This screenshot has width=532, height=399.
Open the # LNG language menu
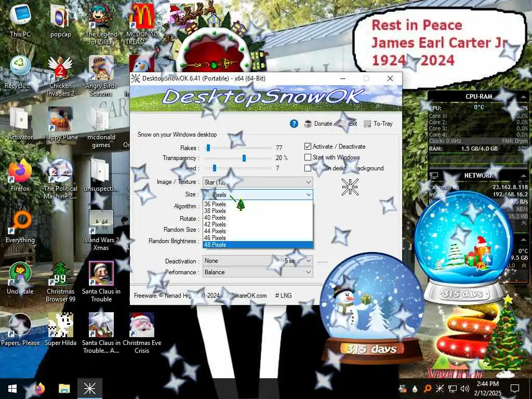pos(283,296)
